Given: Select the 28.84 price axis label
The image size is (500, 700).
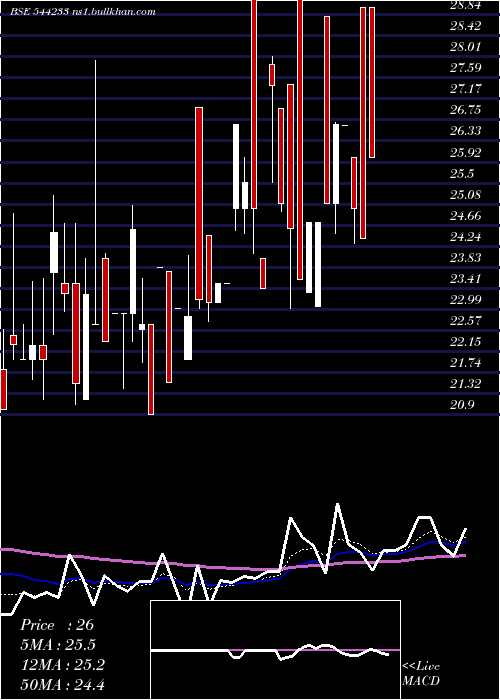Looking at the screenshot, I should pos(466,5).
